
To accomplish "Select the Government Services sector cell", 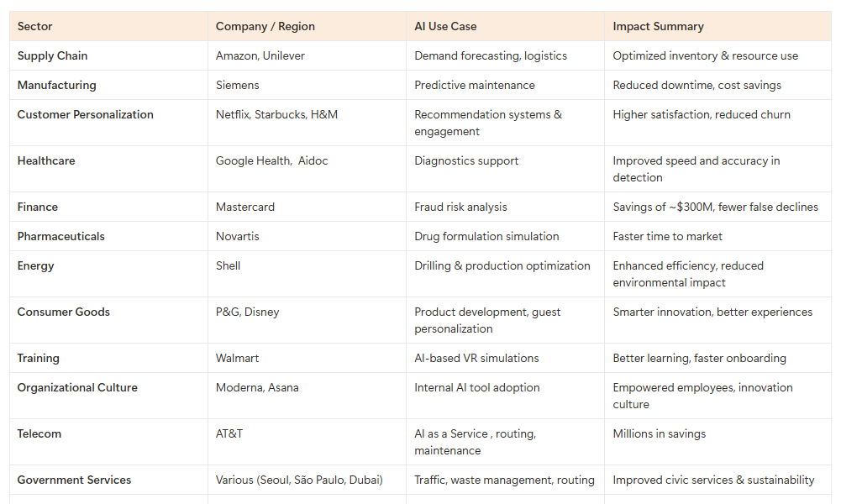I will pos(75,480).
